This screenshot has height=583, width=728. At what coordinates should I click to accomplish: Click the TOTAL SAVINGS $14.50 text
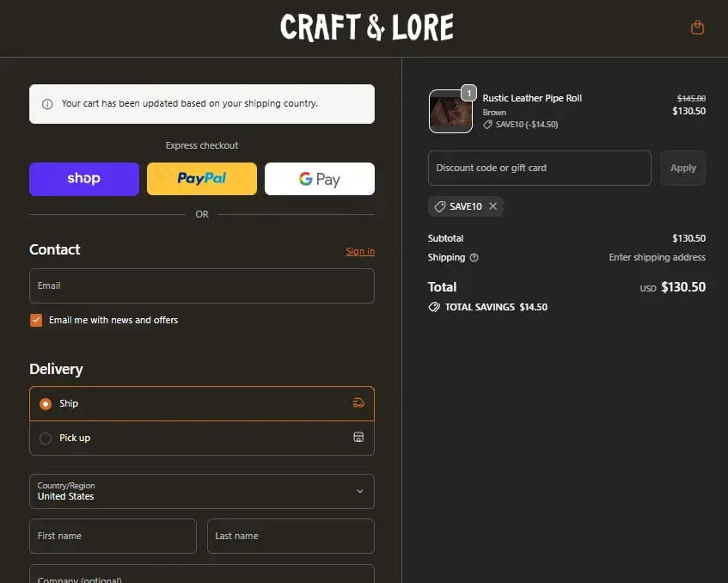point(496,307)
